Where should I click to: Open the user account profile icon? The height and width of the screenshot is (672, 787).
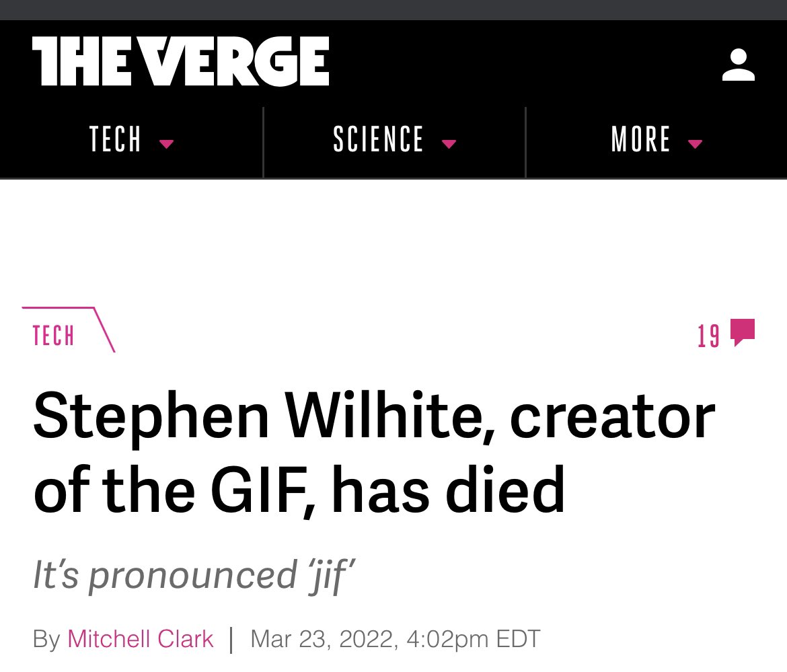tap(738, 65)
